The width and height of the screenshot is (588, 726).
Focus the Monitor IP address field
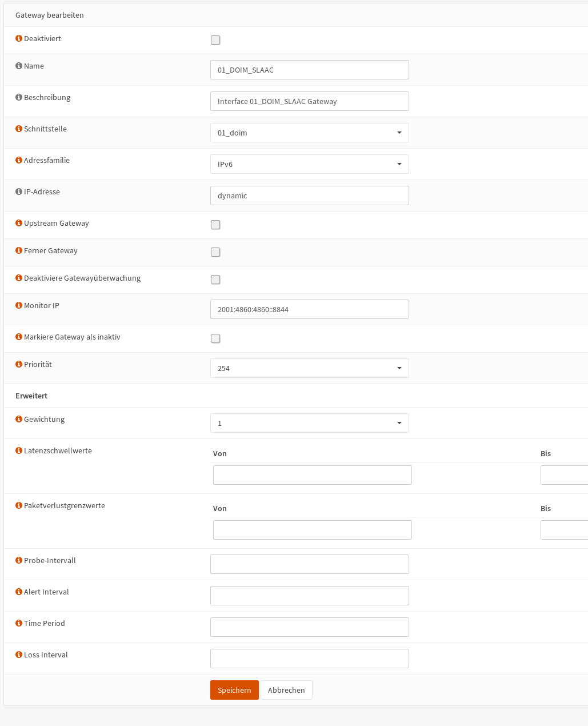[310, 309]
